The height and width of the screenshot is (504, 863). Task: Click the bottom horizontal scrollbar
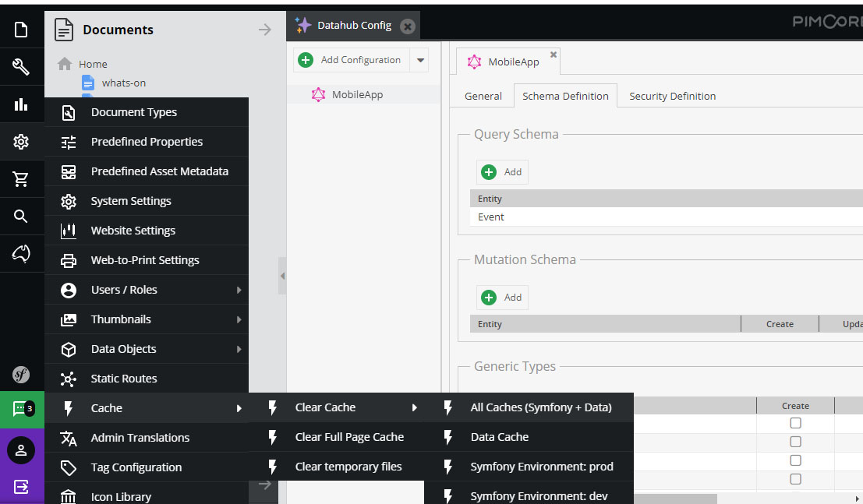pyautogui.click(x=674, y=499)
